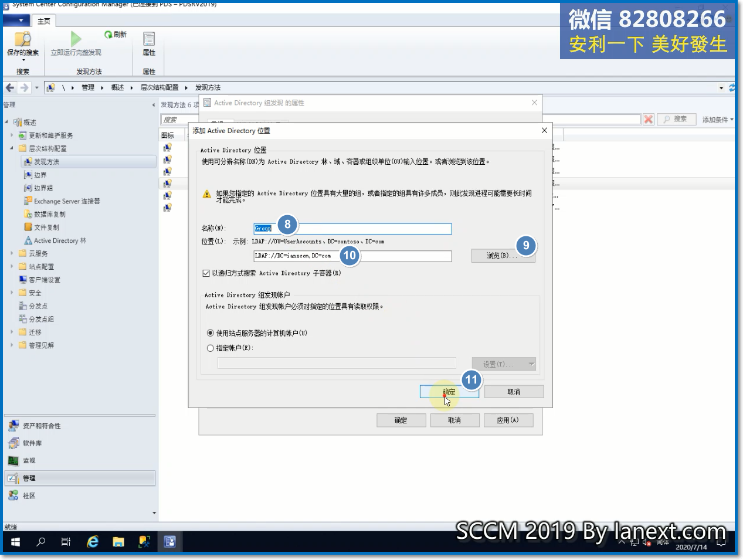Click 浏览 to browse for a location
This screenshot has height=560, width=743.
(x=503, y=256)
